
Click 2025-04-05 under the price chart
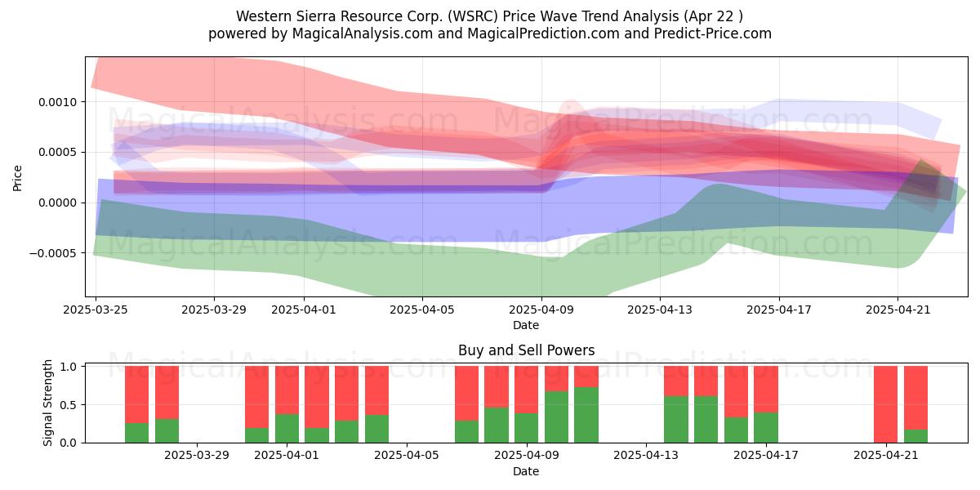click(x=422, y=310)
